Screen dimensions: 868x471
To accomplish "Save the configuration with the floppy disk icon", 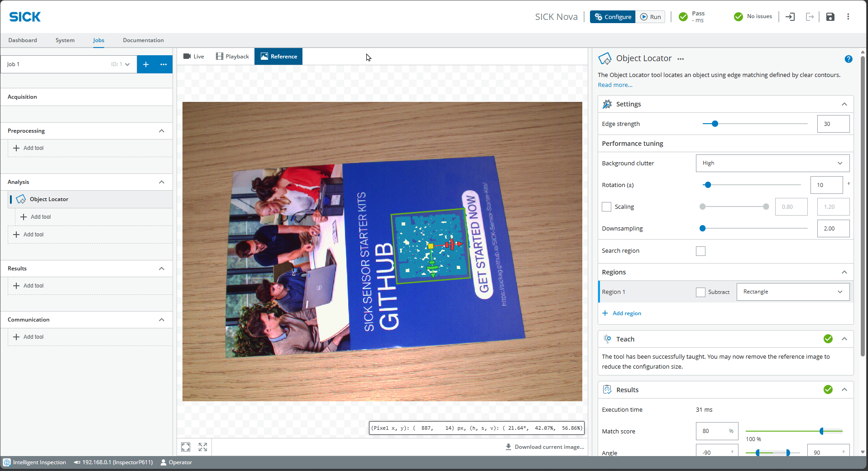I will coord(830,17).
